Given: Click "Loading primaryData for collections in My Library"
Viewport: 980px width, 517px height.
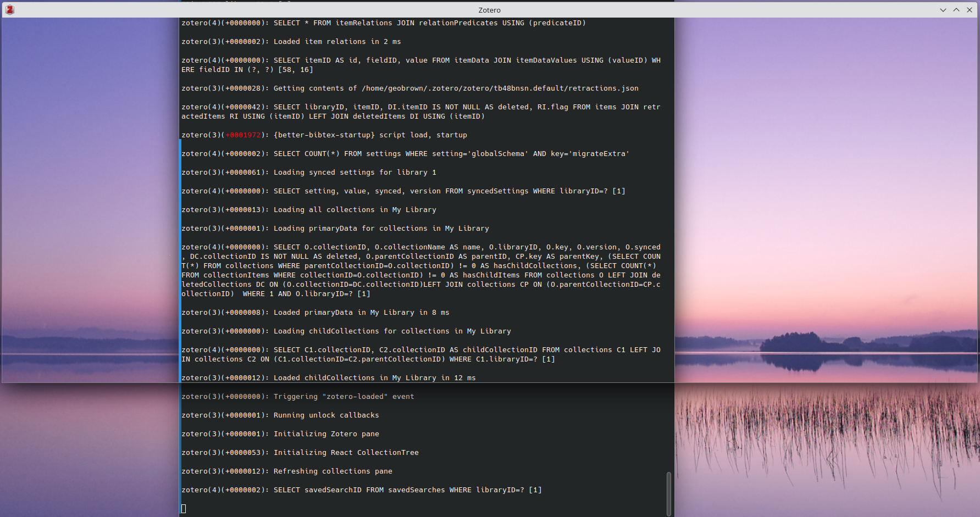Looking at the screenshot, I should pos(381,229).
